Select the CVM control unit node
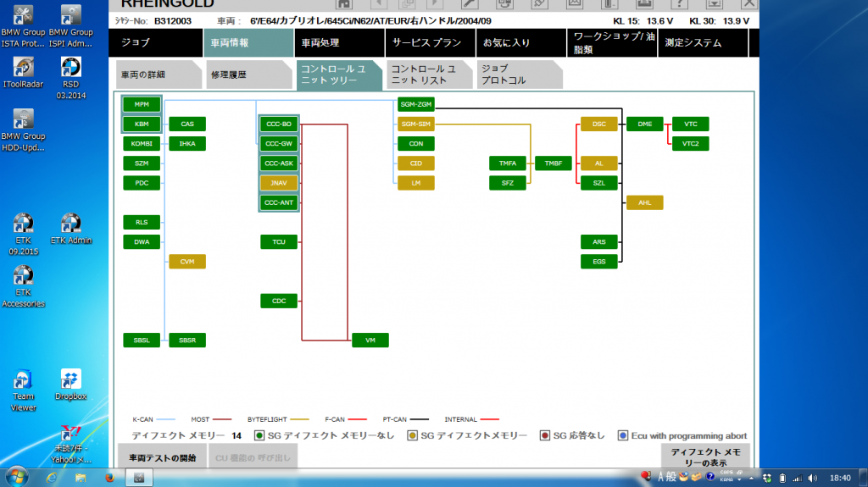 coord(187,261)
